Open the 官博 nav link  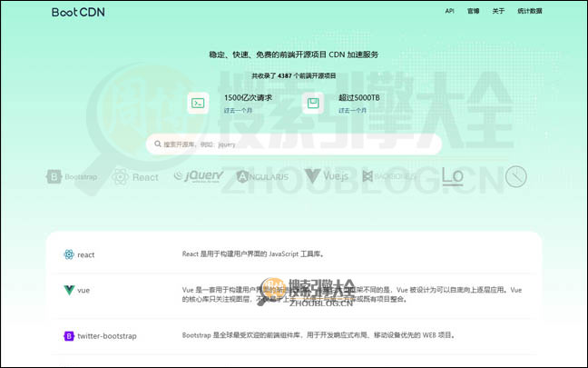[474, 11]
